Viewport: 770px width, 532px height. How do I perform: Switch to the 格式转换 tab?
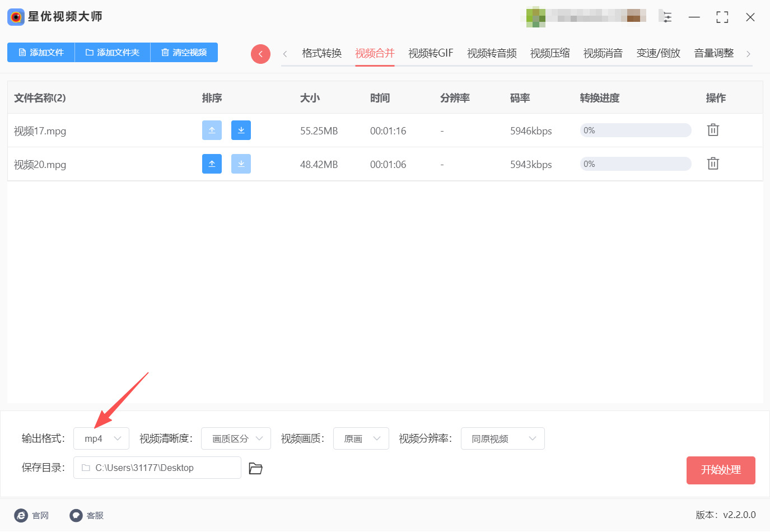[321, 53]
